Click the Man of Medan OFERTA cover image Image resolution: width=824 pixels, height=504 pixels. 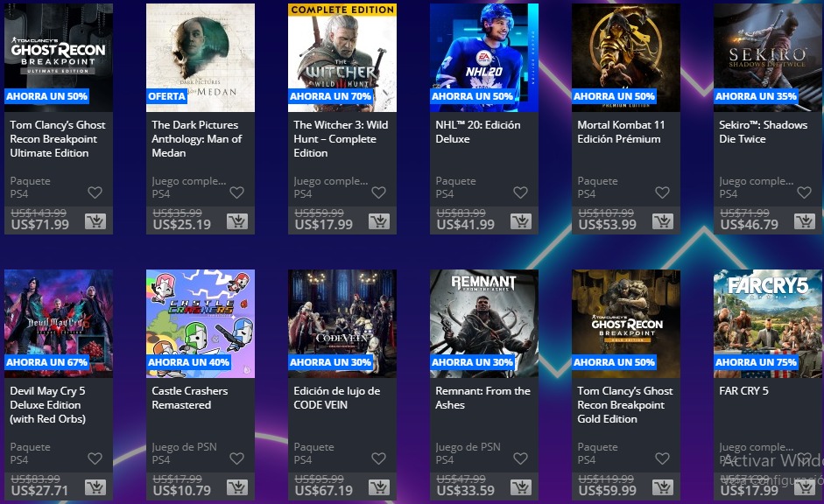[x=201, y=58]
